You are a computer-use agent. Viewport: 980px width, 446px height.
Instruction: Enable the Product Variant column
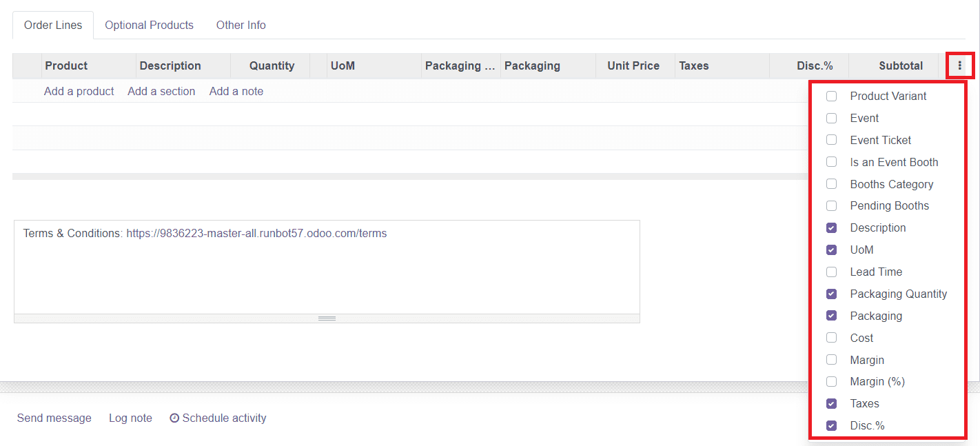(831, 96)
